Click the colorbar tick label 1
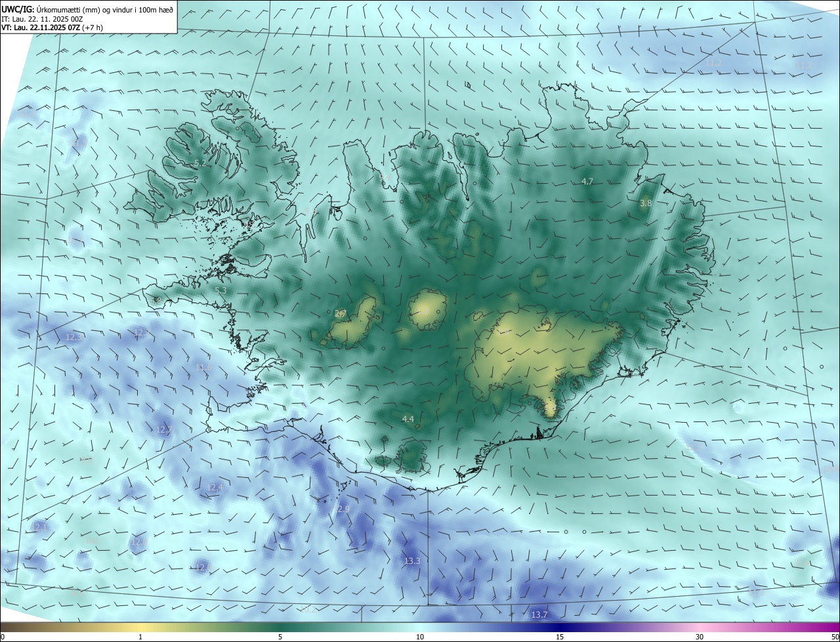 tap(140, 637)
